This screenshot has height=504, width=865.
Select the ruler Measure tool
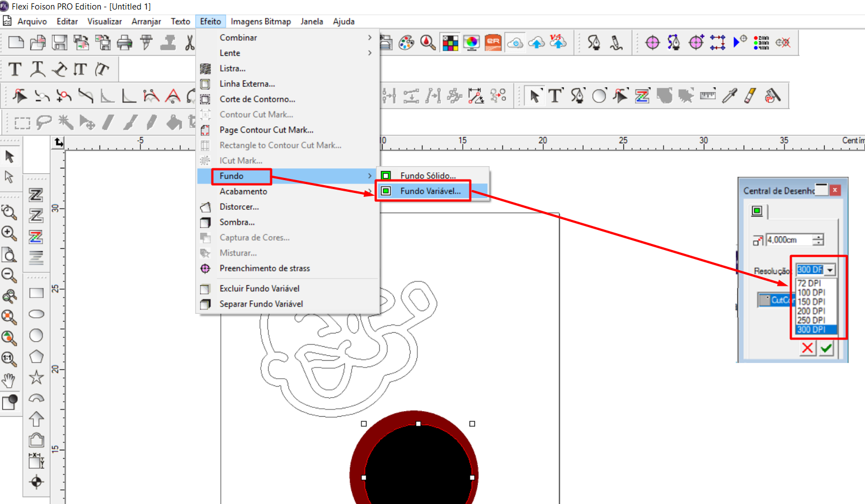(x=708, y=96)
